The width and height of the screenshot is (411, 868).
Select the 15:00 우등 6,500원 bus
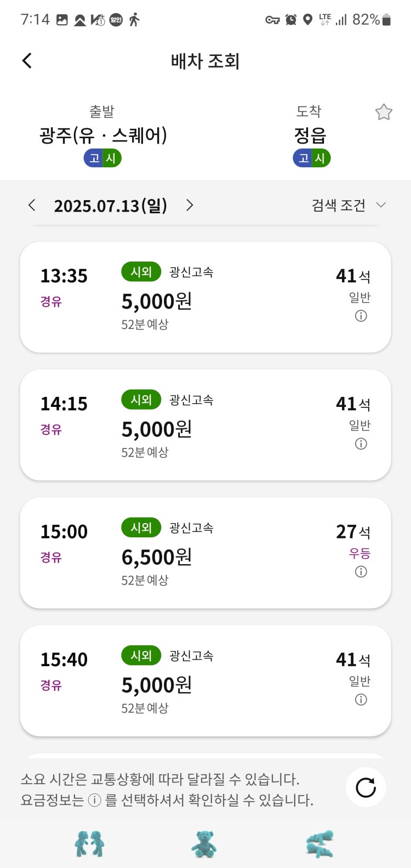click(206, 553)
